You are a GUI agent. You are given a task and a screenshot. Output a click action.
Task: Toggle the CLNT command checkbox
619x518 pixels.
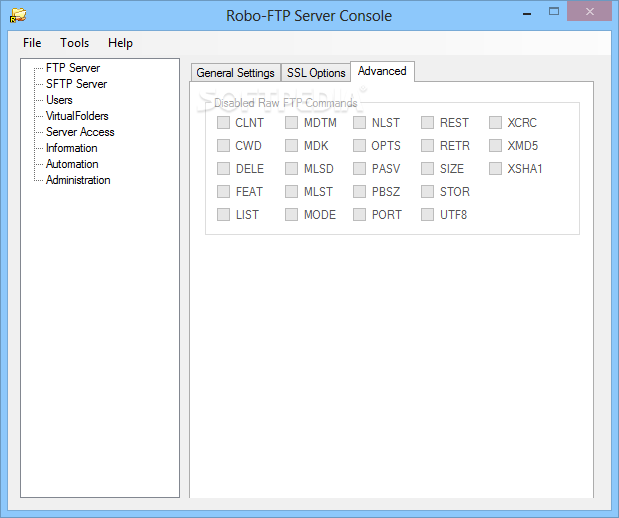click(223, 122)
